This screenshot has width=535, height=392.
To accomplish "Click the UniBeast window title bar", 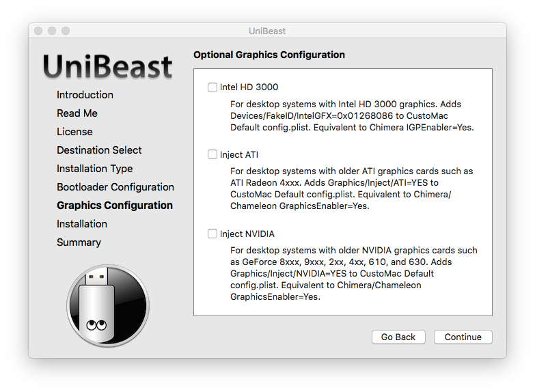I will point(267,31).
